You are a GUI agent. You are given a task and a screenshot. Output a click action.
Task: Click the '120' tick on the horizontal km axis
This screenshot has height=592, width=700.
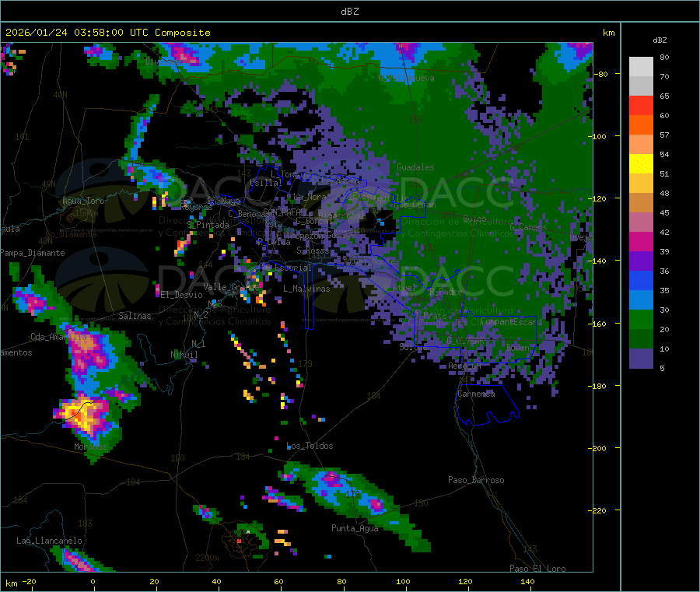465,581
